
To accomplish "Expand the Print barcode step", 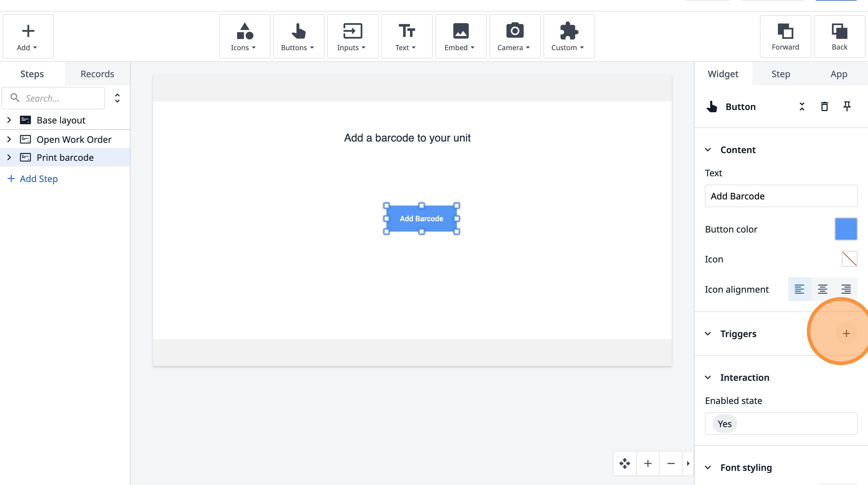I will click(x=9, y=157).
